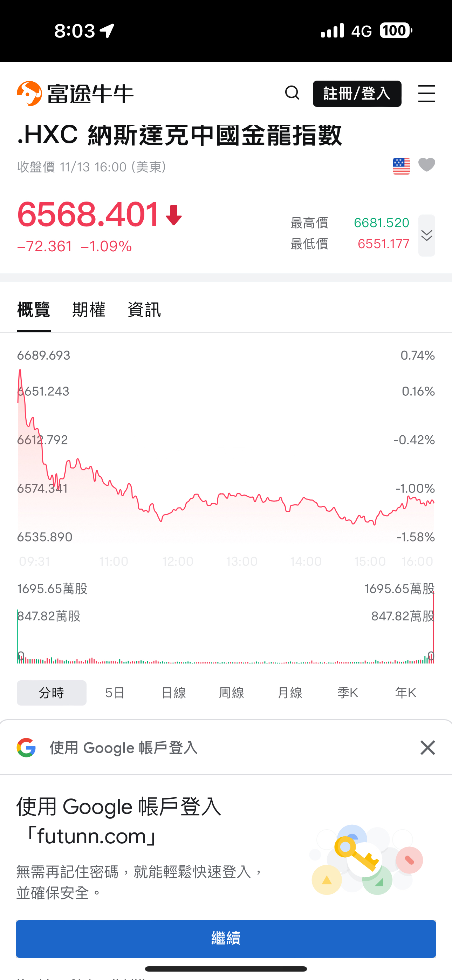Open the hamburger menu

pos(426,94)
